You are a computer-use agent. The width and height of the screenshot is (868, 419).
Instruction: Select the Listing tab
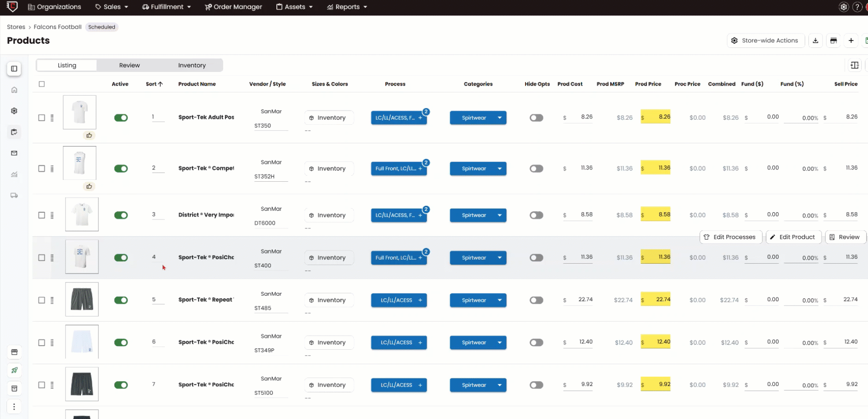(x=67, y=66)
